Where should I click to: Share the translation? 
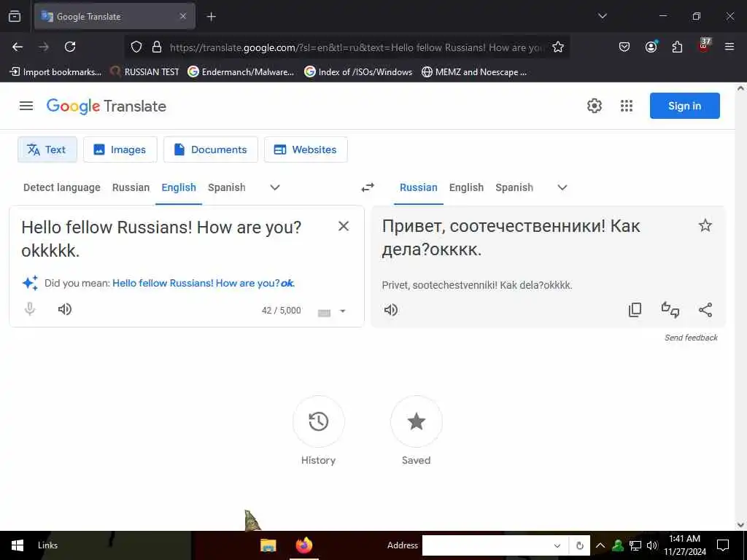[x=705, y=310]
